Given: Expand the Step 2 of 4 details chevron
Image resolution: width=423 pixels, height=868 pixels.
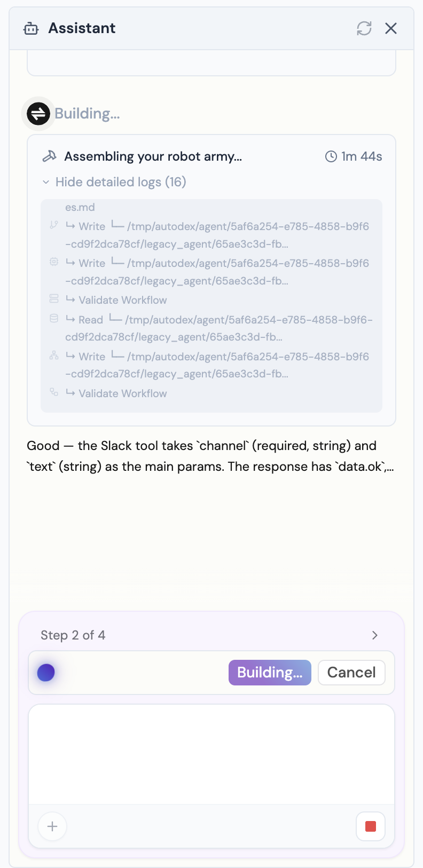Looking at the screenshot, I should pyautogui.click(x=374, y=635).
